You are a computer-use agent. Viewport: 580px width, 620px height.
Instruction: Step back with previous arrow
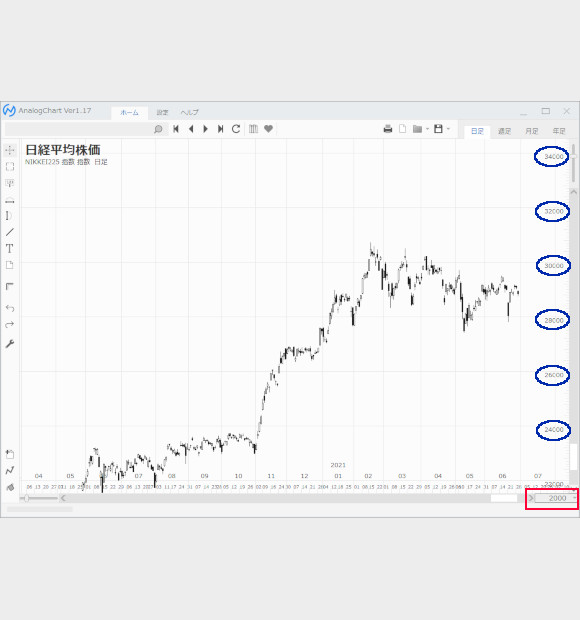coord(191,129)
